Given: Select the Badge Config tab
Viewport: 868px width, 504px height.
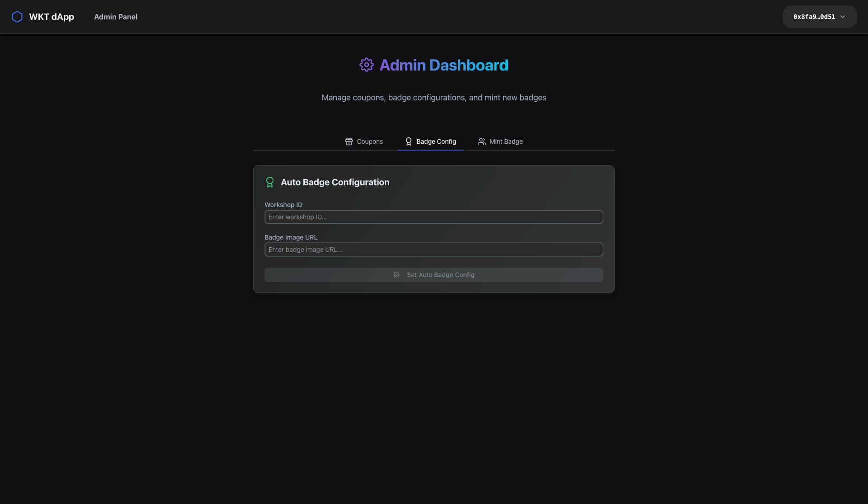Looking at the screenshot, I should pyautogui.click(x=436, y=141).
